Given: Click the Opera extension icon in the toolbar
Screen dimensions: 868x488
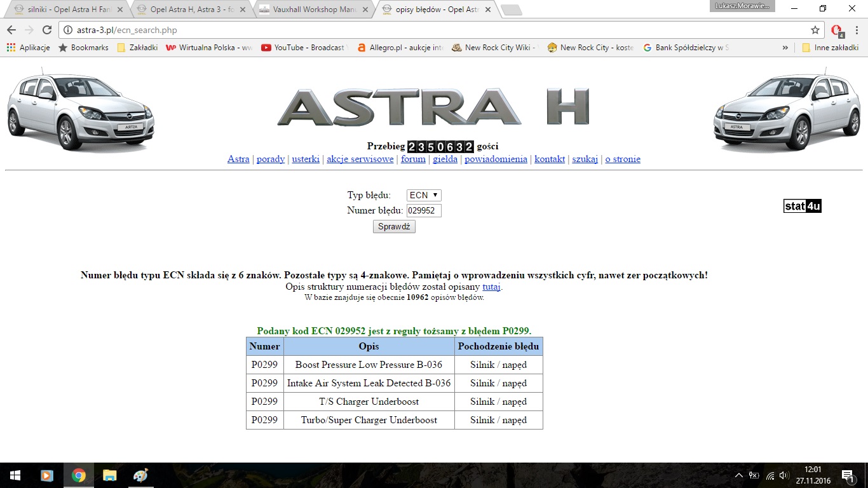Looking at the screenshot, I should tap(837, 30).
